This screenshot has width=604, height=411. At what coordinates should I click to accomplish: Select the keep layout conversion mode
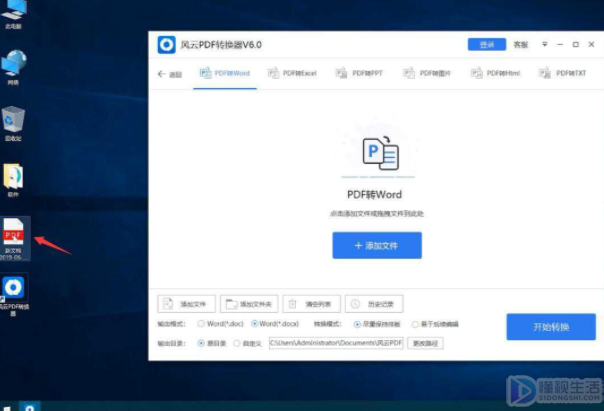tap(377, 324)
